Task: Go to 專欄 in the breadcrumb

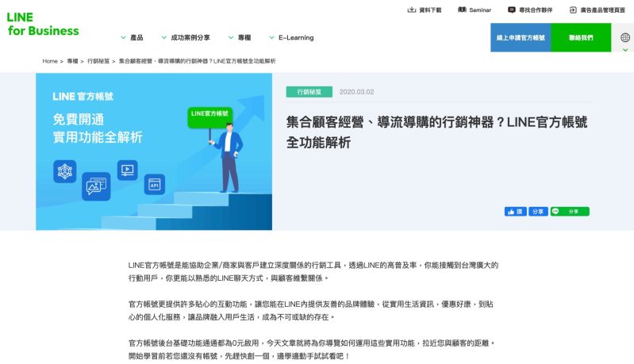Action: [x=72, y=61]
